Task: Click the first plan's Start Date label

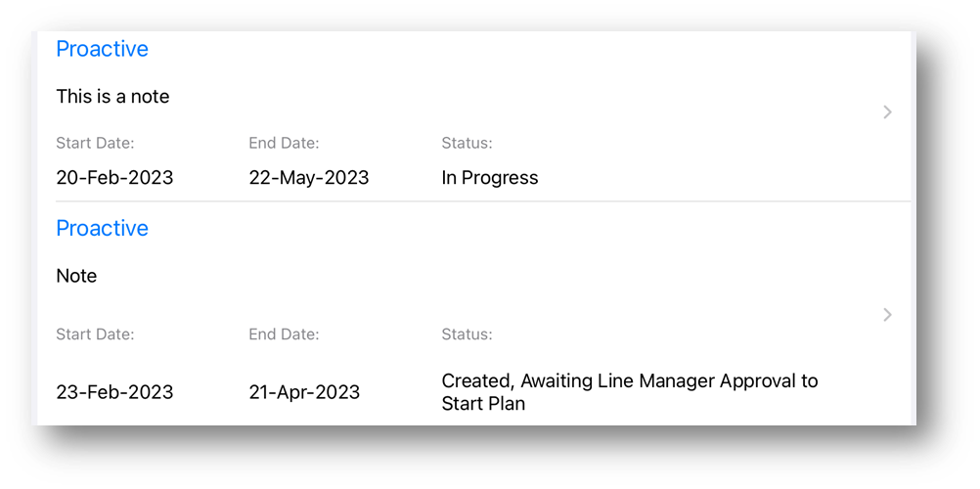Action: pos(95,143)
